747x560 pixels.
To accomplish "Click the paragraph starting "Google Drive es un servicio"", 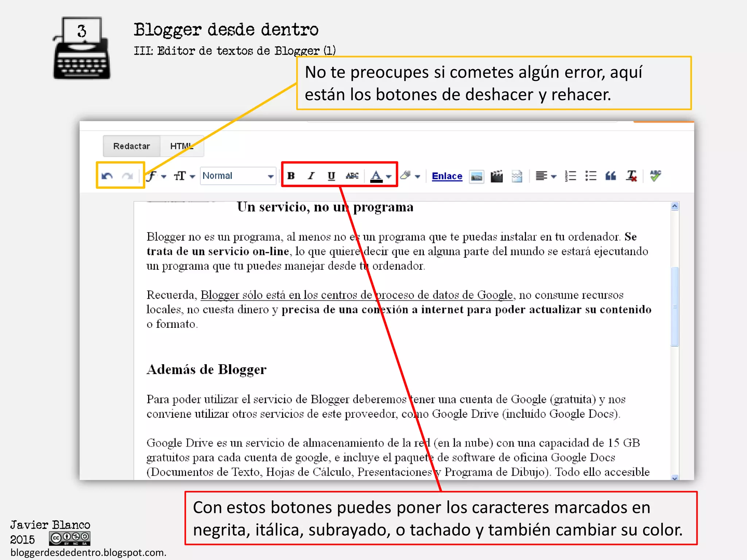I will [398, 457].
